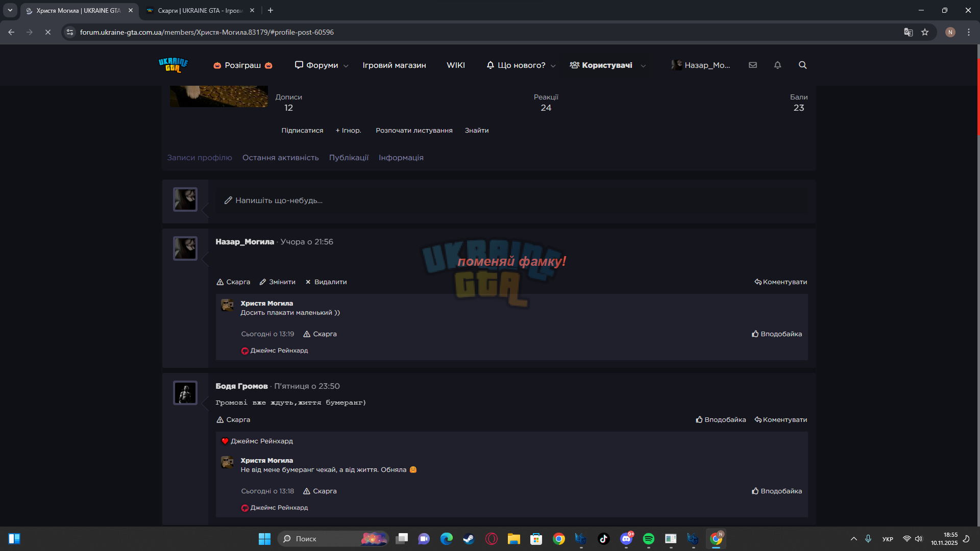
Task: Open the forum search magnifier icon
Action: click(x=802, y=65)
